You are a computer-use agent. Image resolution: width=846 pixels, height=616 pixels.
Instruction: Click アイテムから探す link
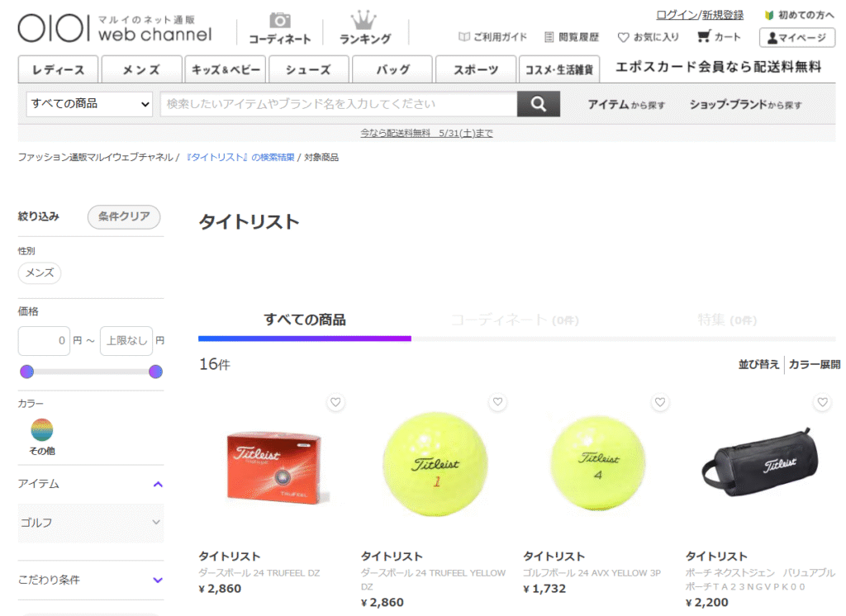coord(626,104)
